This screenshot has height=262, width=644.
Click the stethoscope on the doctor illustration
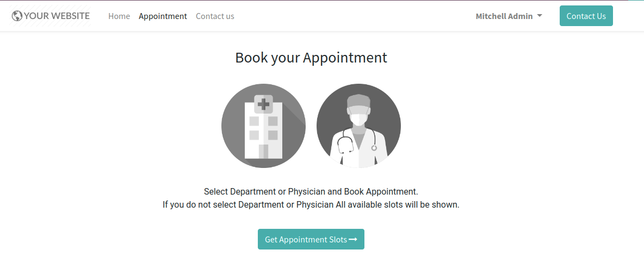pyautogui.click(x=356, y=141)
